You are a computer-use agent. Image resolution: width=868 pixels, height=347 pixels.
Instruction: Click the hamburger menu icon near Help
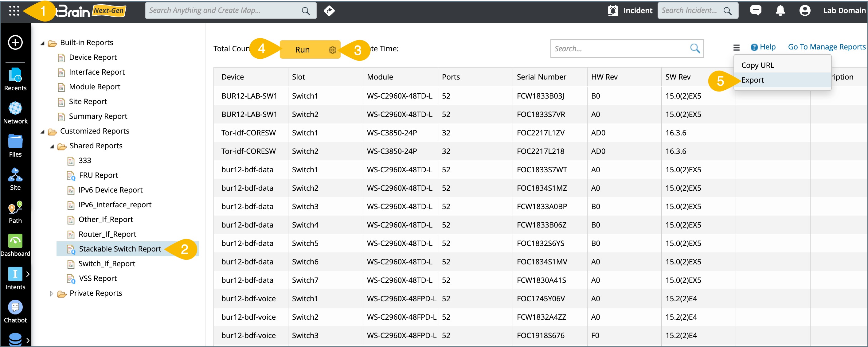pos(736,48)
